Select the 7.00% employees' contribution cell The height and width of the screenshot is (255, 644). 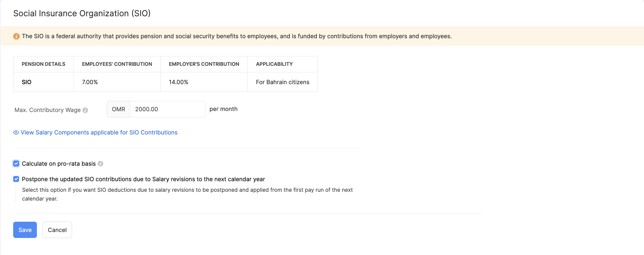(90, 82)
